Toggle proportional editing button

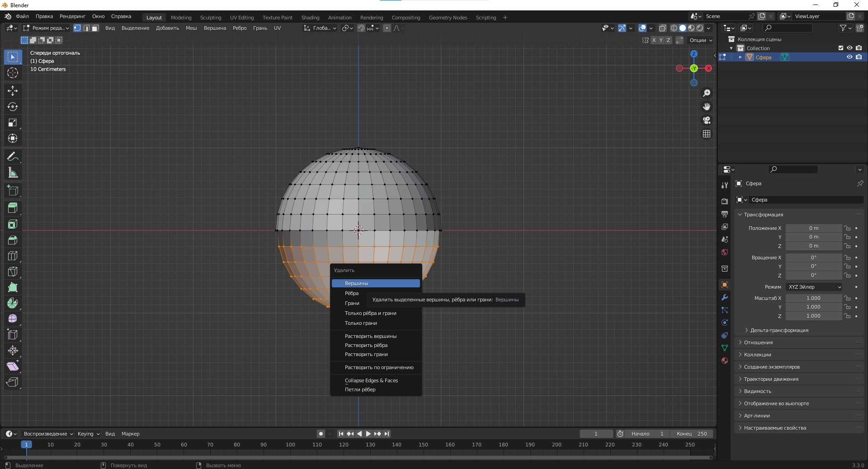[x=387, y=28]
